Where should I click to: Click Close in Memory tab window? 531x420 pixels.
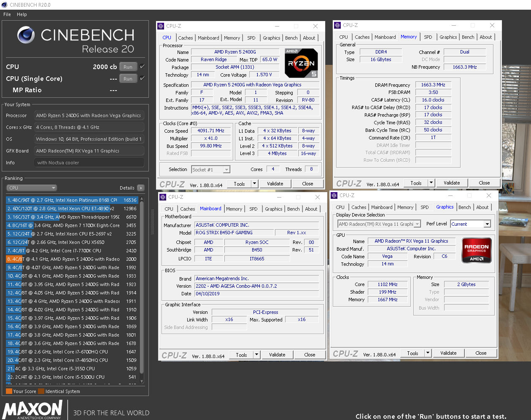(x=484, y=183)
